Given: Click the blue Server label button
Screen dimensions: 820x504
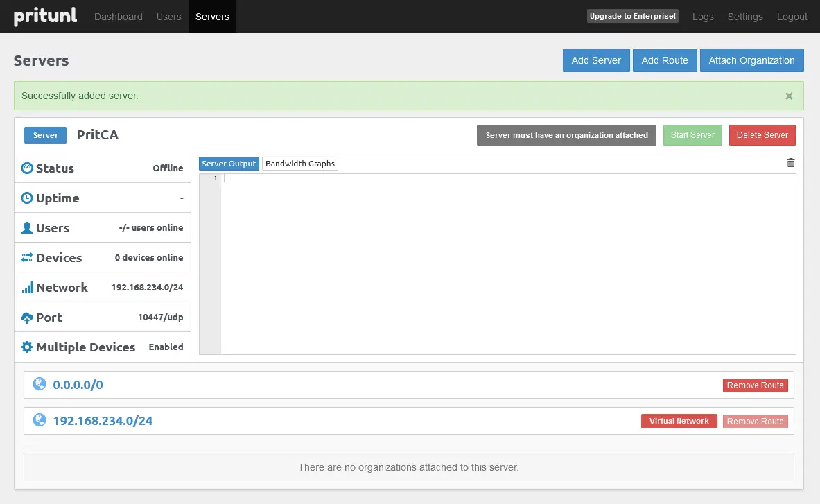Looking at the screenshot, I should point(46,135).
